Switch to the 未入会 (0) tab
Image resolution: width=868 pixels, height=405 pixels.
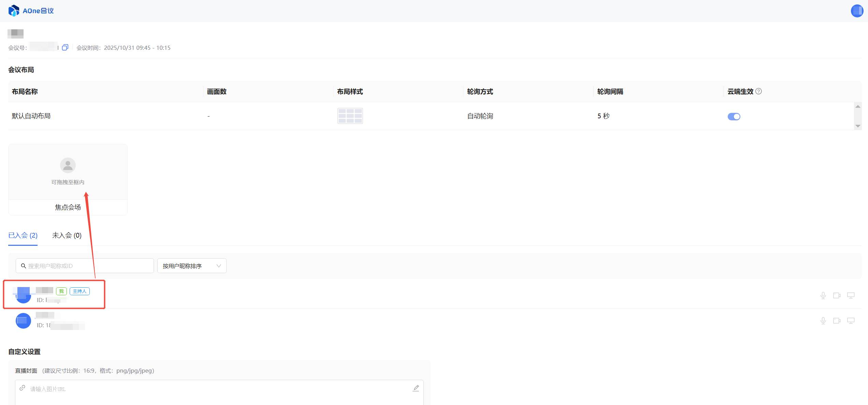tap(67, 236)
